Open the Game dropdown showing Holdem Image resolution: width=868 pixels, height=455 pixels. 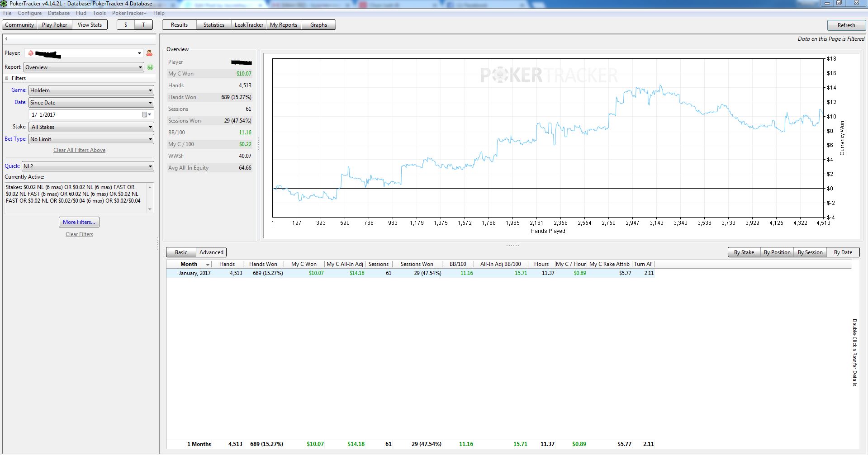pos(91,90)
